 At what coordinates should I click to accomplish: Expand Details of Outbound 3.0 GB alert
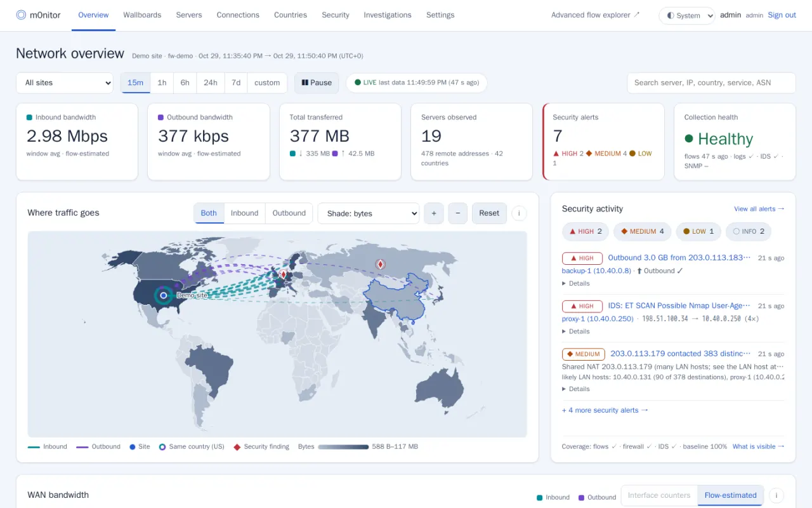point(576,283)
